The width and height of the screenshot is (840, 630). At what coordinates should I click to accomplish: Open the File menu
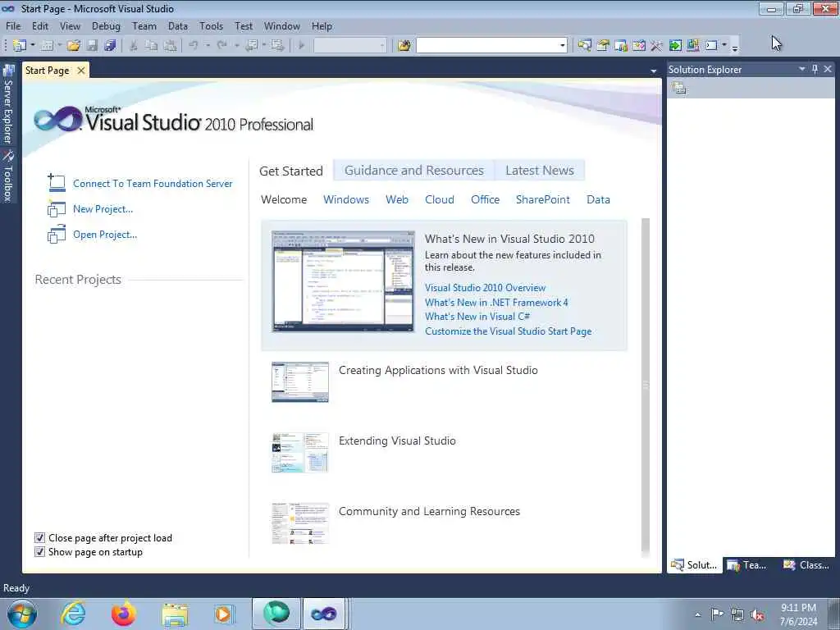(13, 25)
